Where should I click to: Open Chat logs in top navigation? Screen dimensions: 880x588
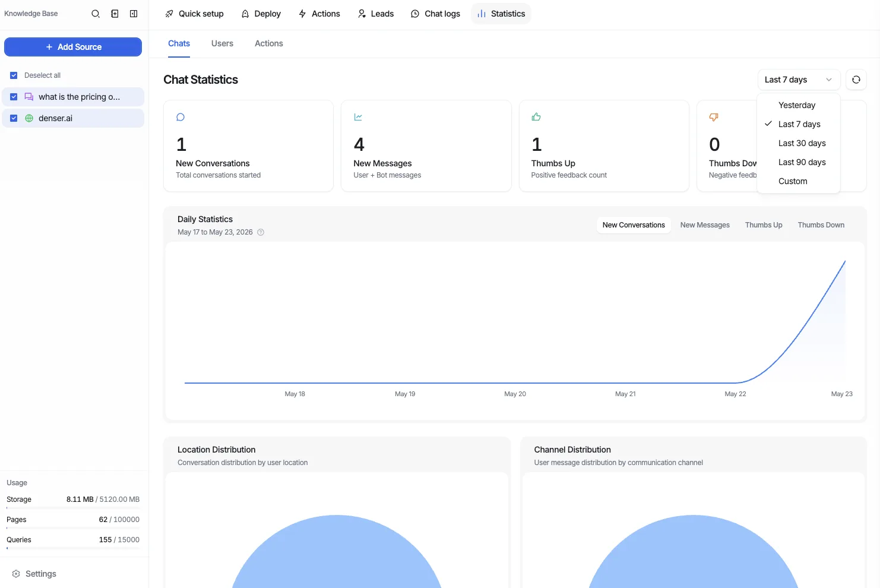click(435, 14)
